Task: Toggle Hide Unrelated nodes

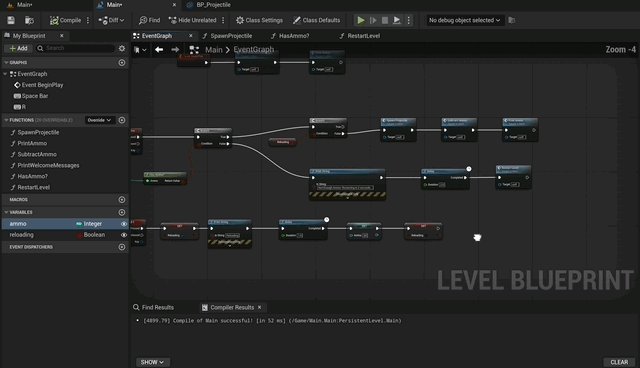Action: click(x=192, y=20)
